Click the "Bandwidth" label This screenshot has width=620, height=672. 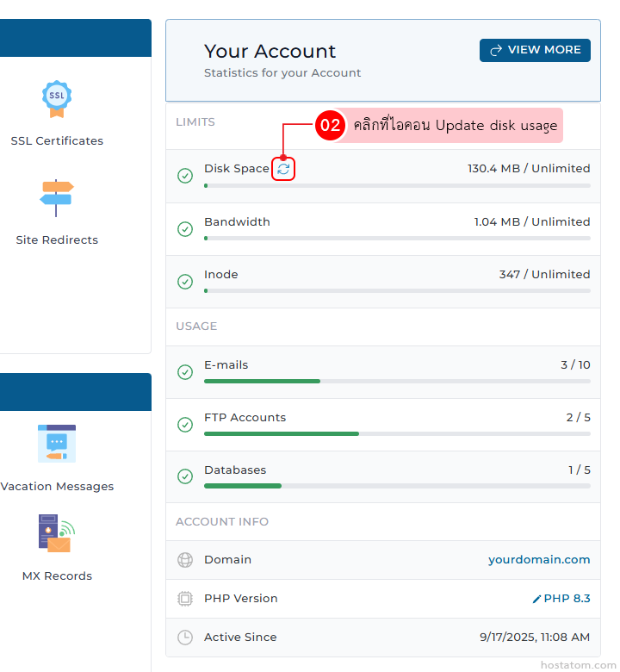tap(237, 222)
